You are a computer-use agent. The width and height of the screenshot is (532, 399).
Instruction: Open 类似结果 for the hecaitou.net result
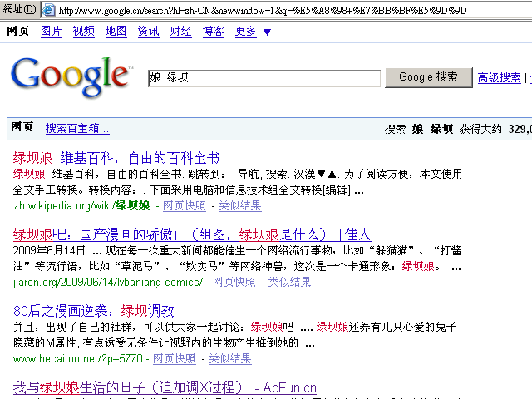click(x=229, y=358)
